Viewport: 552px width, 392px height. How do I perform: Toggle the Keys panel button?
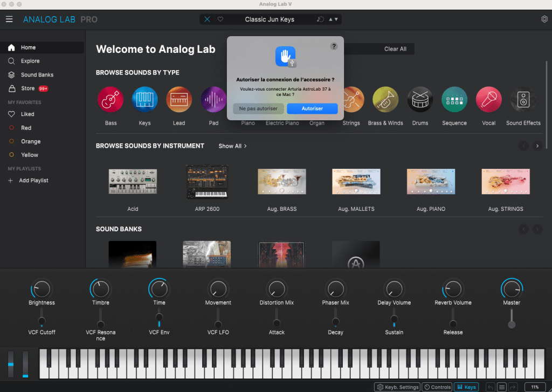pos(466,387)
